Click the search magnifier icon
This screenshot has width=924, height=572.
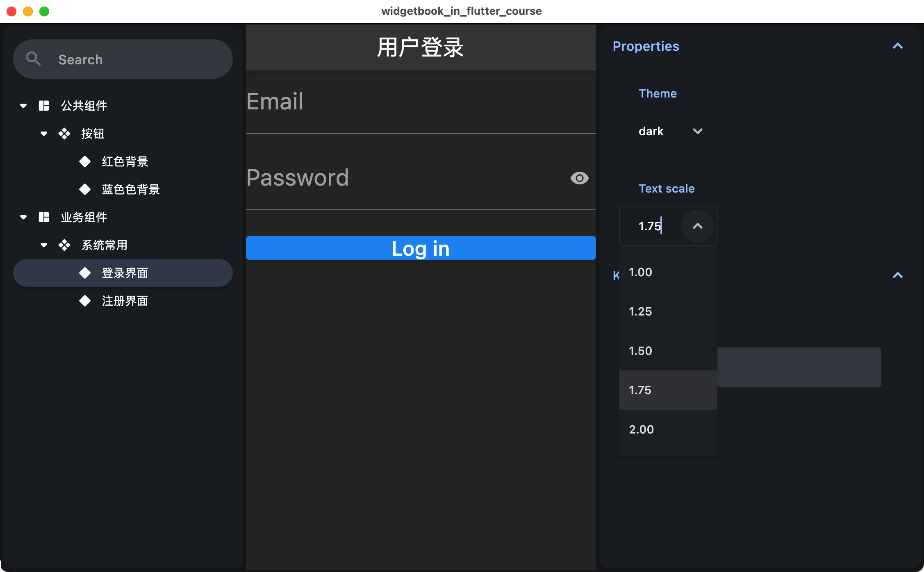33,59
